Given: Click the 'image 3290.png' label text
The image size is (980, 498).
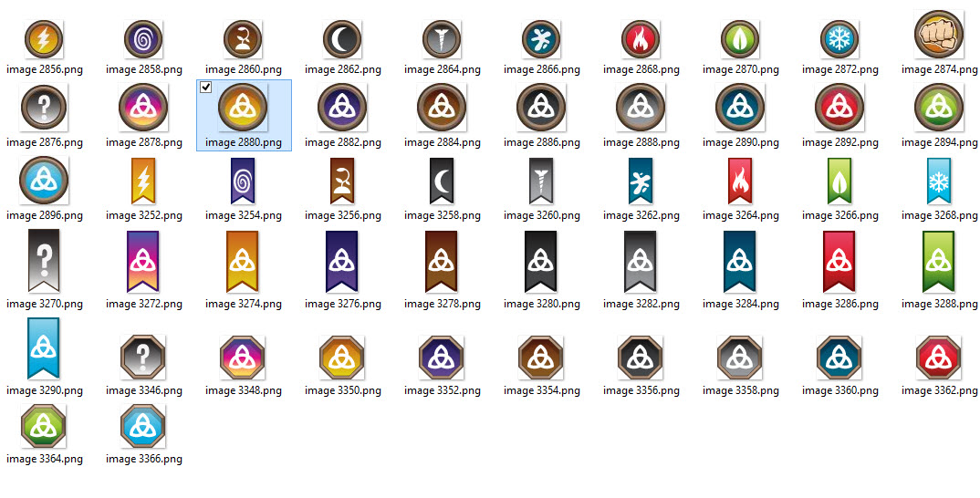Looking at the screenshot, I should [45, 390].
